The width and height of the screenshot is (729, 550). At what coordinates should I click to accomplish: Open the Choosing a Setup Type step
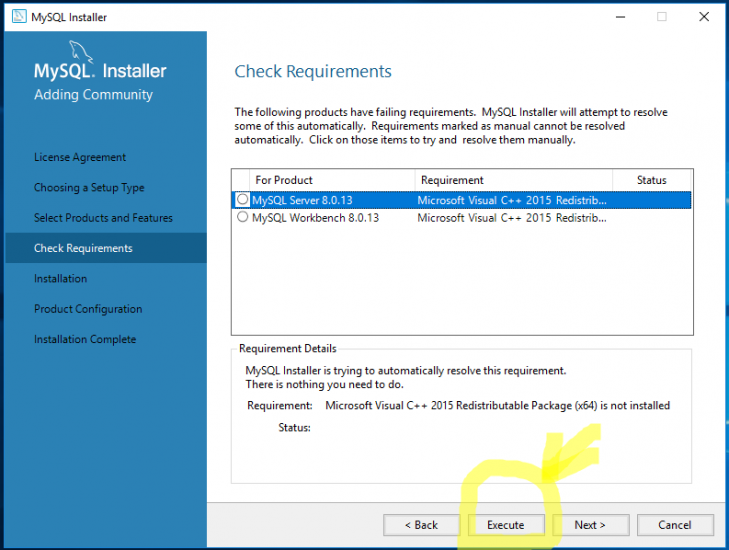pyautogui.click(x=89, y=188)
